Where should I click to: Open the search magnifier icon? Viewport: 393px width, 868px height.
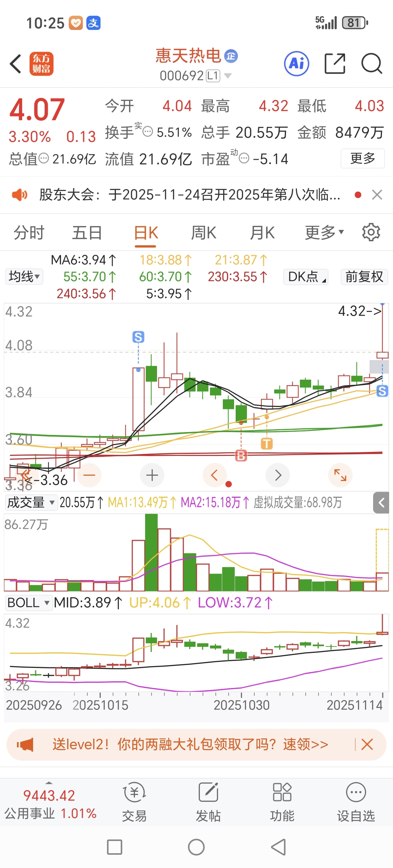click(371, 63)
